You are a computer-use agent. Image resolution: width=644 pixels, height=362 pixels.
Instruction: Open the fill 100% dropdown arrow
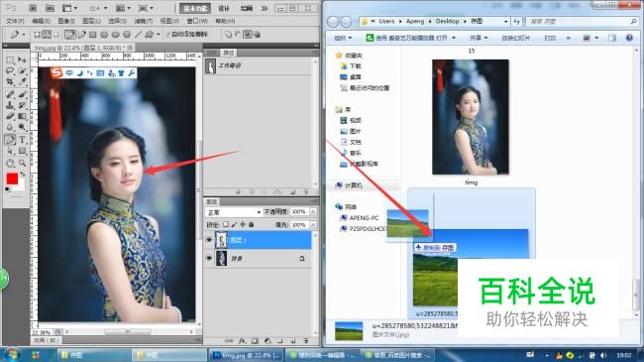pyautogui.click(x=313, y=225)
